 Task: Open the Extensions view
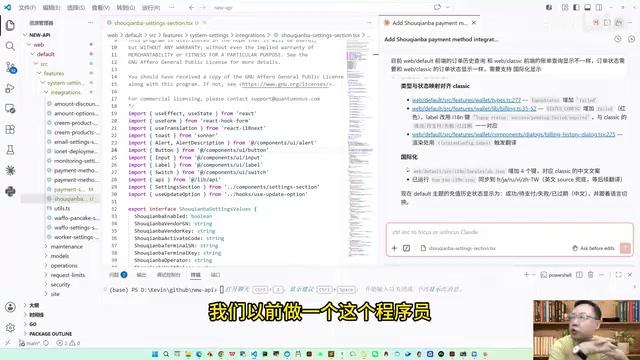point(10,129)
